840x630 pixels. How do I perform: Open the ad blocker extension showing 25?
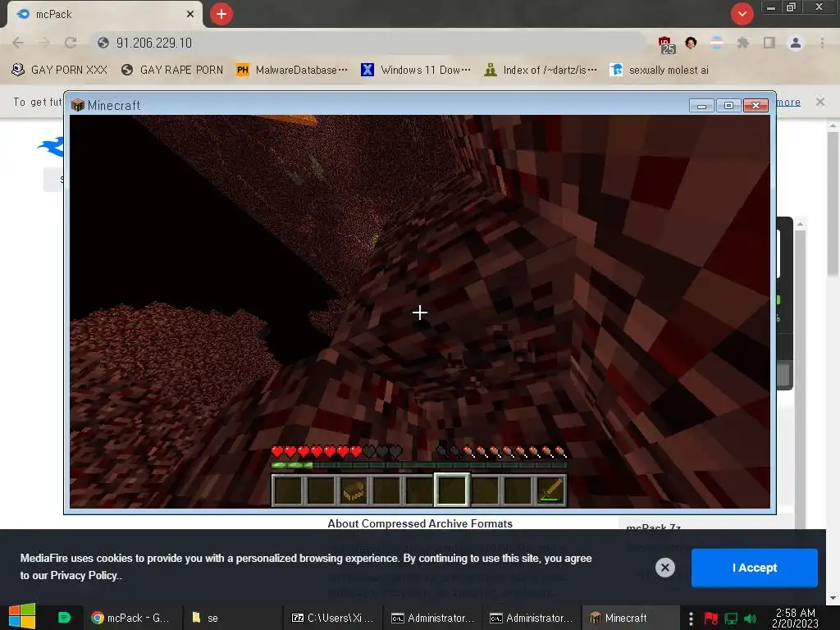click(x=665, y=44)
